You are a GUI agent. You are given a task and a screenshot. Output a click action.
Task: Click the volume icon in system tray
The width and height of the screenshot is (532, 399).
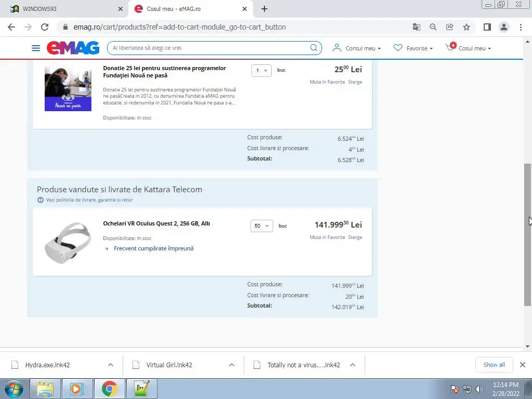(x=480, y=389)
